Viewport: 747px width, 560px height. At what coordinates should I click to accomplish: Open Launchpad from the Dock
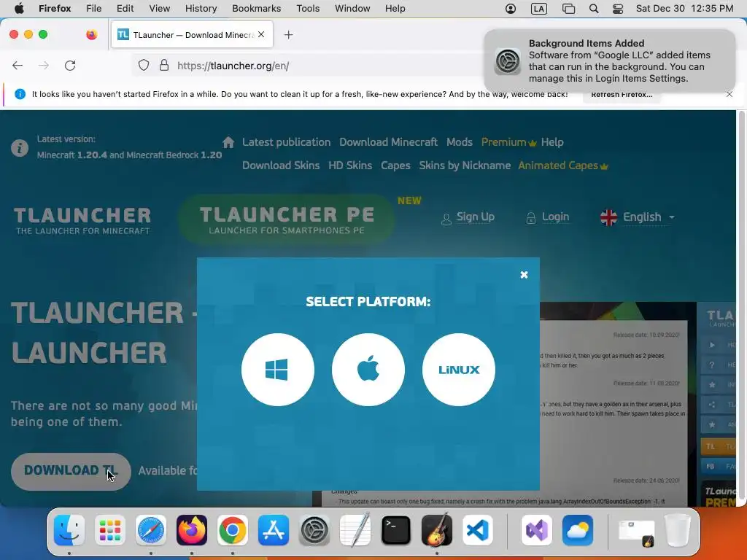coord(110,530)
